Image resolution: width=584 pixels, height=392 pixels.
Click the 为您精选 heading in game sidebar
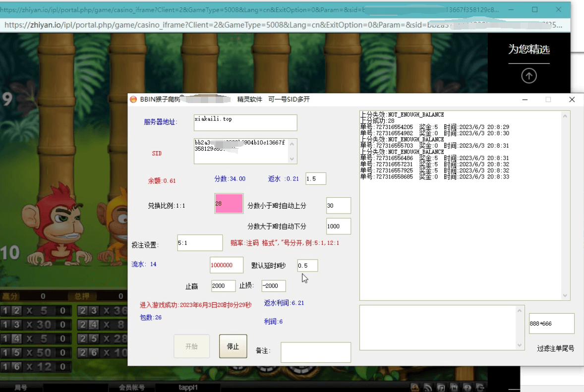point(529,49)
